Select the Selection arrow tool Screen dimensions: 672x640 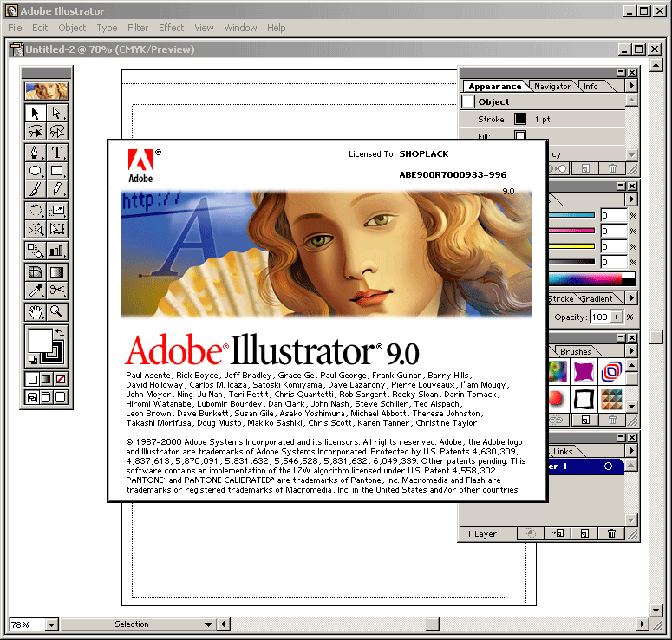pos(36,113)
